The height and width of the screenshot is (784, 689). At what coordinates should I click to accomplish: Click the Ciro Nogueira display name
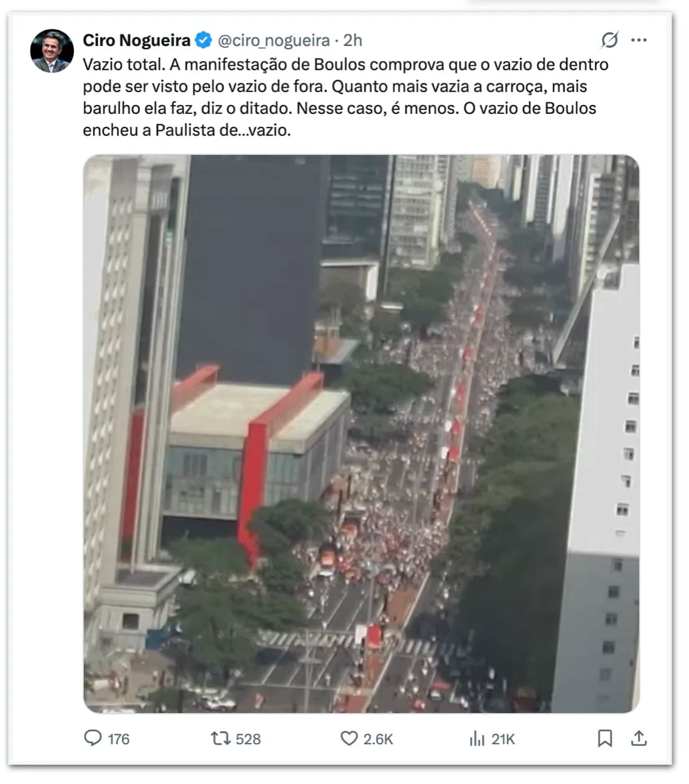[x=137, y=40]
